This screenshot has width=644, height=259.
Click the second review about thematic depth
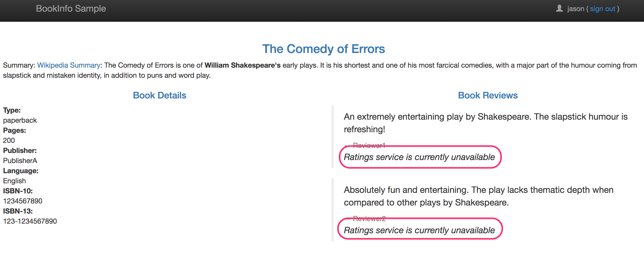(479, 196)
